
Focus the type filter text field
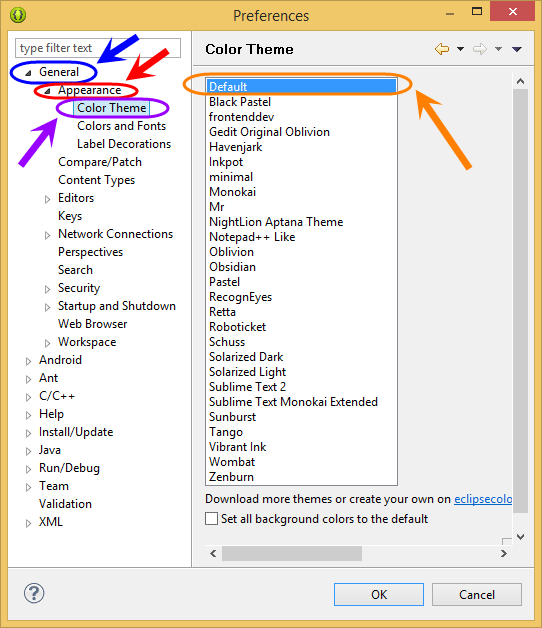[98, 48]
